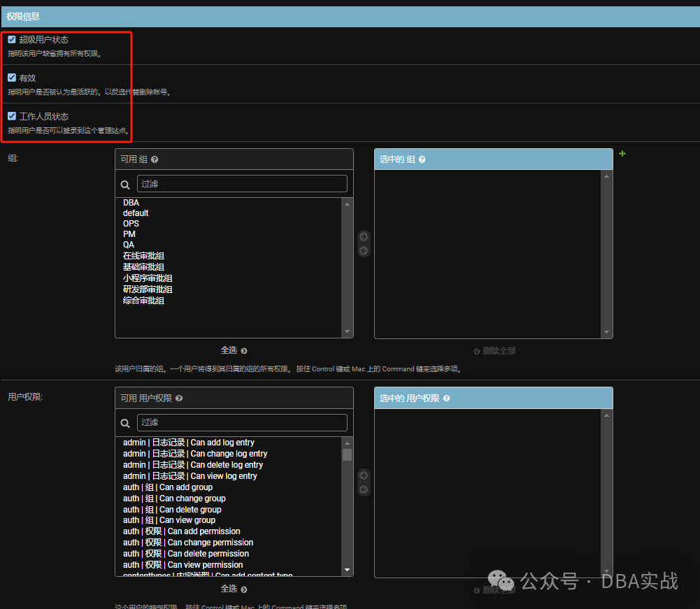Image resolution: width=700 pixels, height=609 pixels.
Task: Click the search icon in groups filter
Action: click(125, 185)
